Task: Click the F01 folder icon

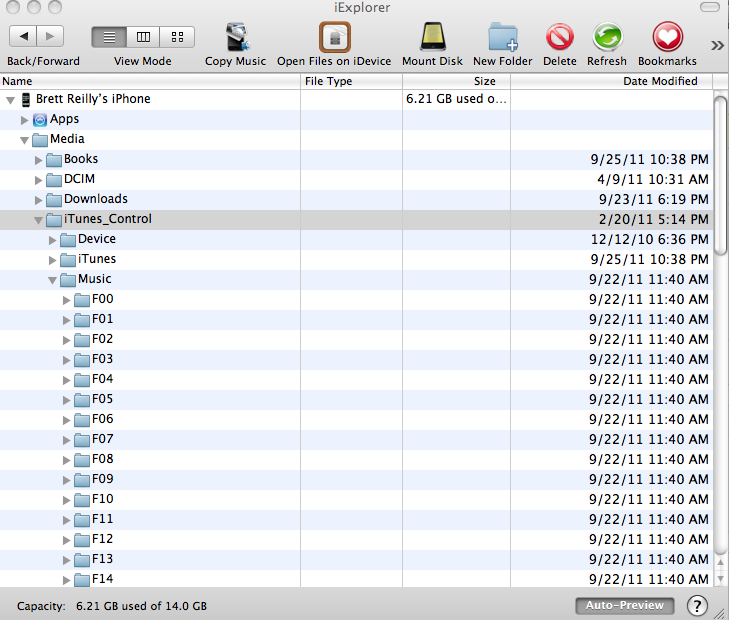Action: coord(82,320)
